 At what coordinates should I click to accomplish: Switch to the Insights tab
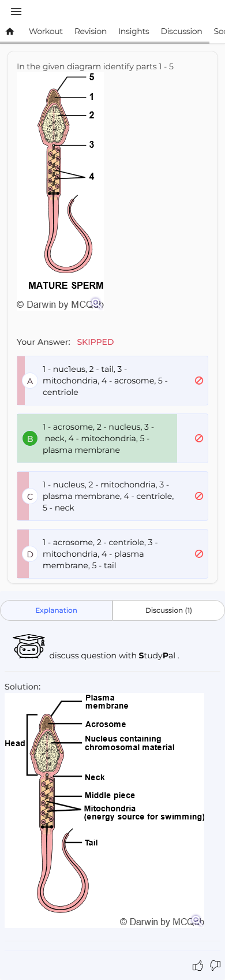[134, 31]
